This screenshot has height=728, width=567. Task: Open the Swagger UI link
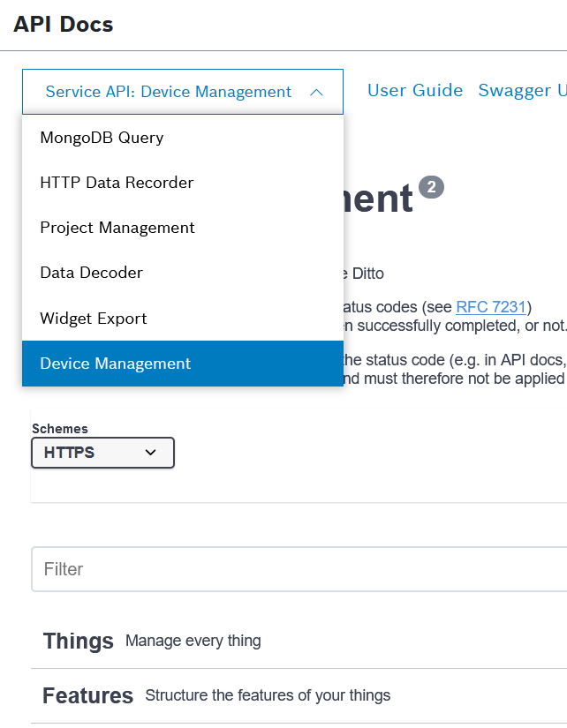521,91
